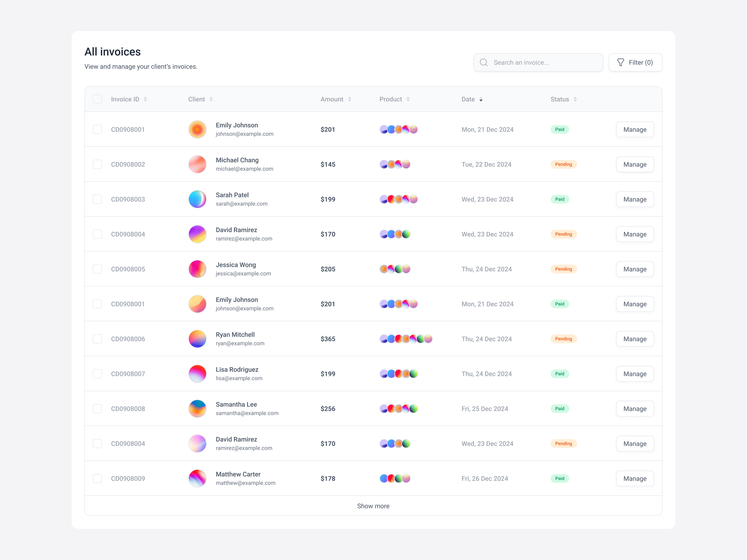
Task: Click Ryan Mitchell's avatar image
Action: (197, 339)
